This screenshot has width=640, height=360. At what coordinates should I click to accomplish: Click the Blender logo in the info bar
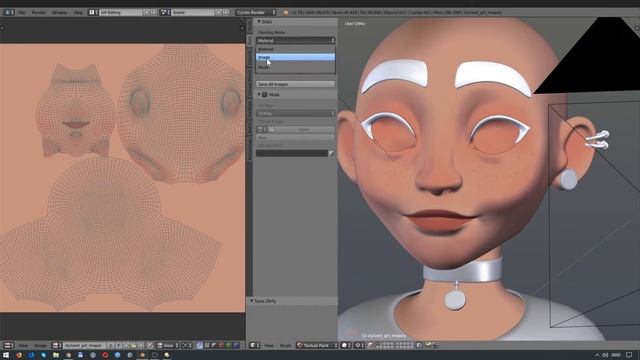click(x=286, y=12)
